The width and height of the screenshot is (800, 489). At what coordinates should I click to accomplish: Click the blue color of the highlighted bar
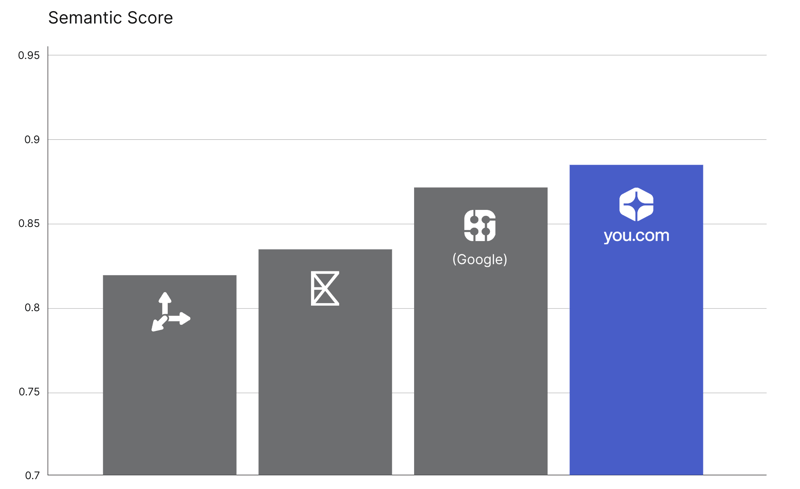(x=636, y=357)
